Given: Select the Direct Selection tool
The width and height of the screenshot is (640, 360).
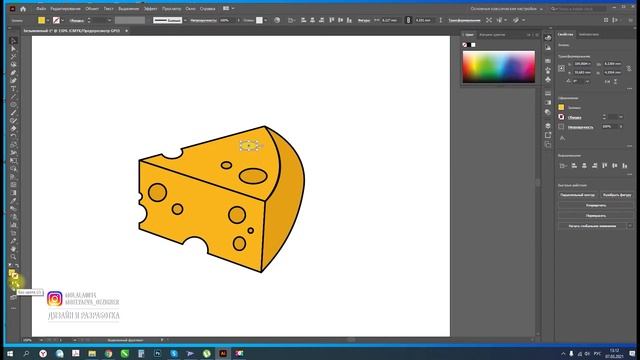Looking at the screenshot, I should coord(13,49).
